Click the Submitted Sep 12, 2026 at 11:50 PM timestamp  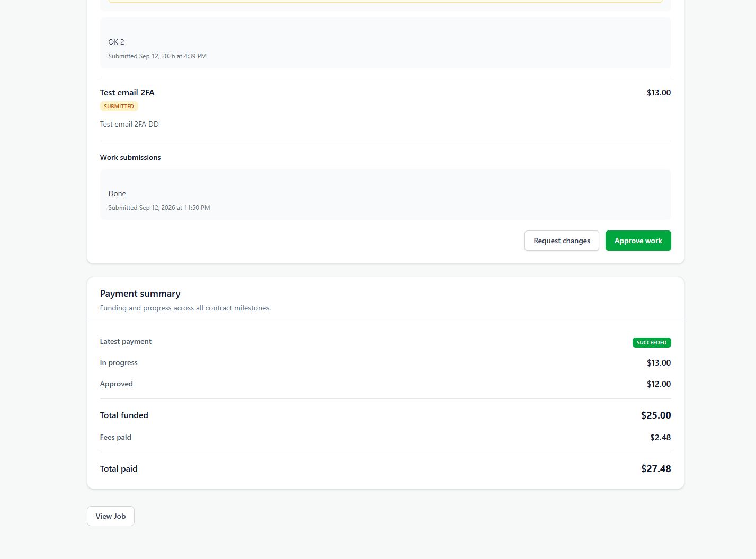159,208
